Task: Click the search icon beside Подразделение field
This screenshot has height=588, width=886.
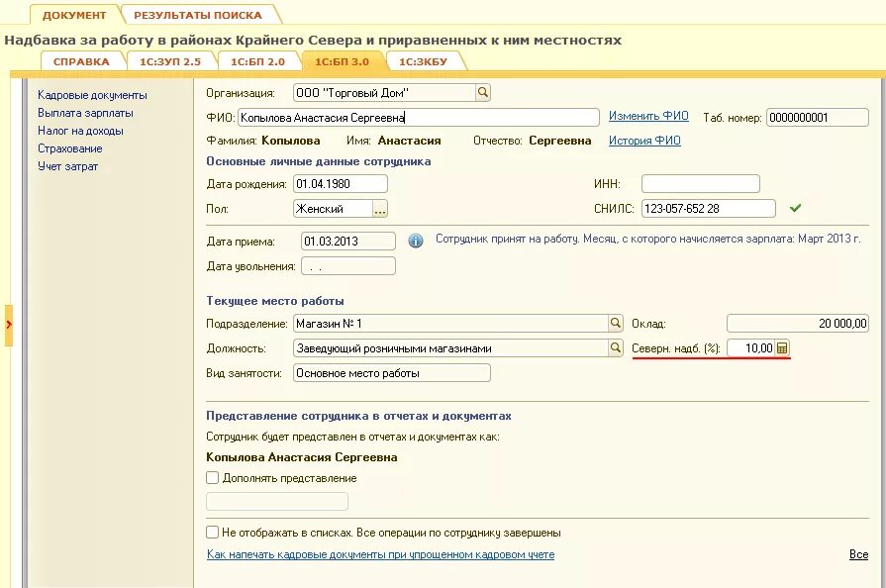Action: tap(616, 324)
